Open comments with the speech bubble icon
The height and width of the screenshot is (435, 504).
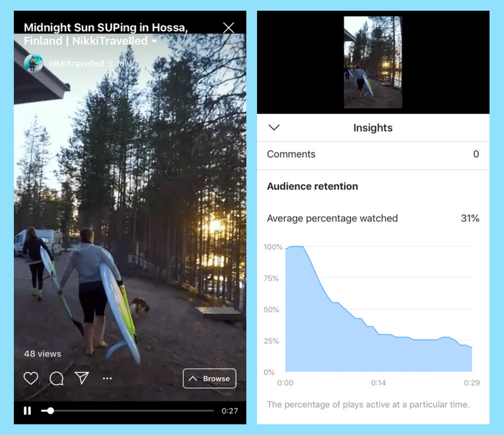[57, 378]
